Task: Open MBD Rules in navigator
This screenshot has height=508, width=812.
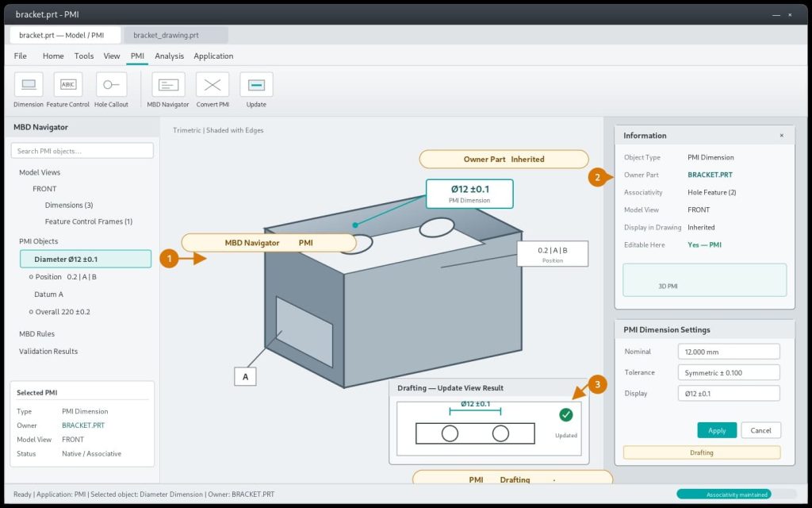Action: pos(36,334)
